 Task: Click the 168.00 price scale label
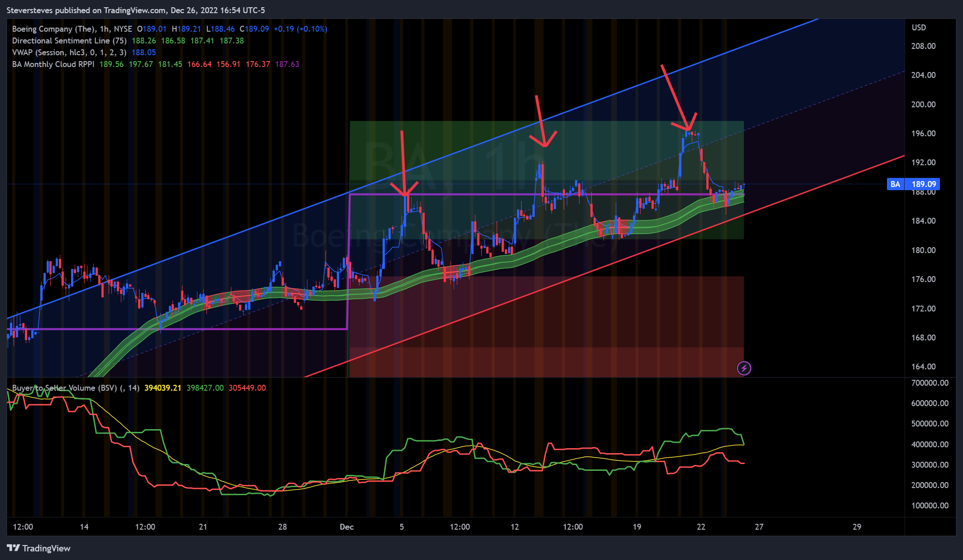click(923, 338)
